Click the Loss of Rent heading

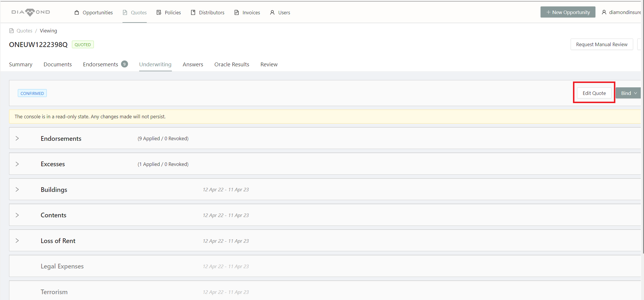click(58, 241)
